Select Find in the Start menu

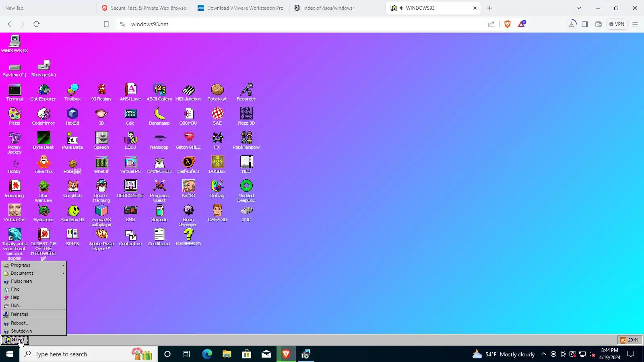point(34,290)
